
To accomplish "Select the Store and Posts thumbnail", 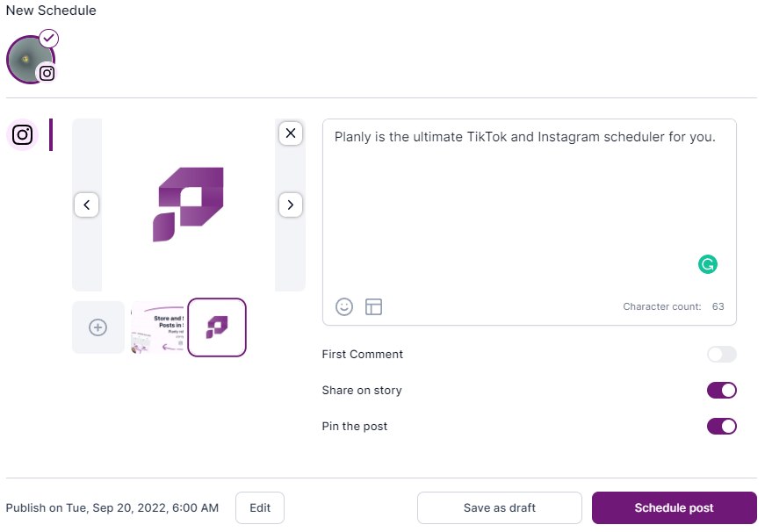I will coord(157,327).
